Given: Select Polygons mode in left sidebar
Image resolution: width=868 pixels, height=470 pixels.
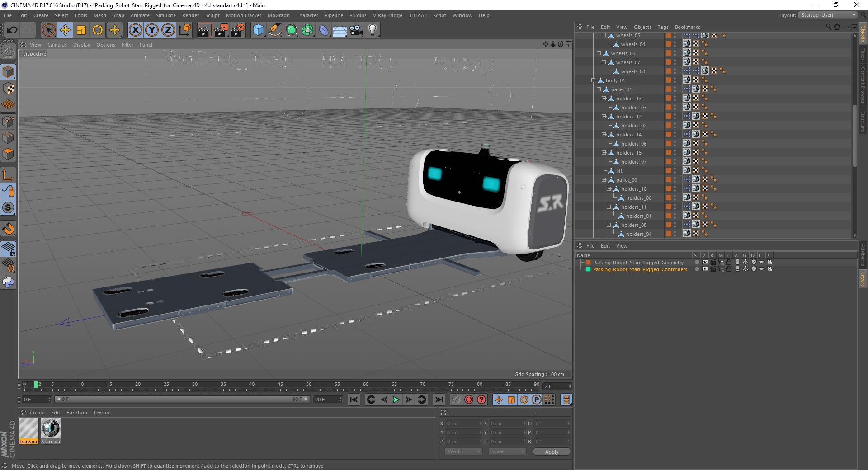Looking at the screenshot, I should coord(8,154).
